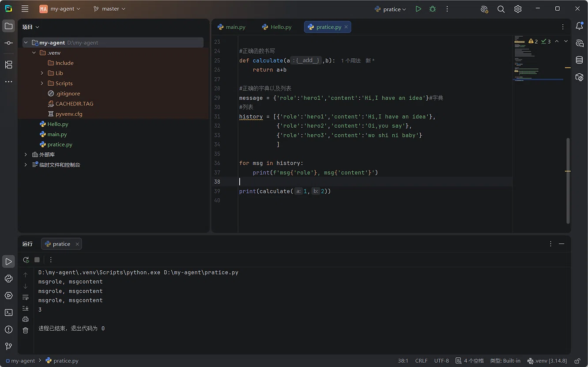Viewport: 588px width, 367px height.
Task: Open the Python Console tool window
Action: click(x=8, y=279)
